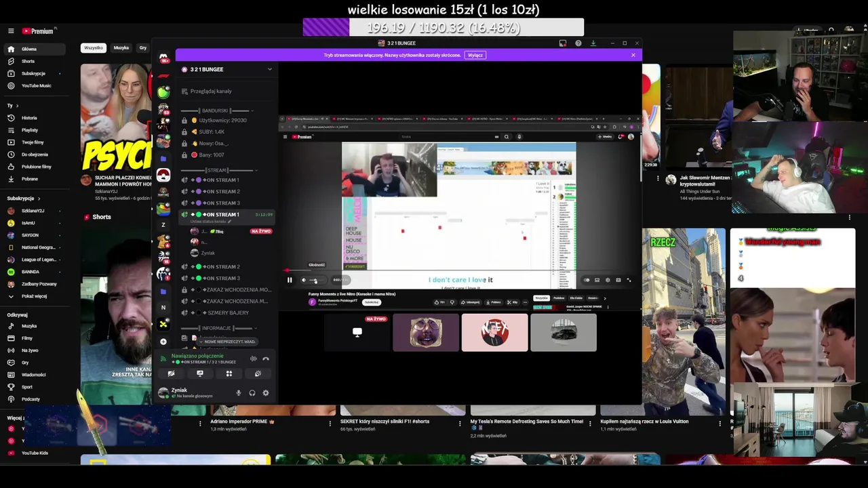The image size is (868, 488).
Task: Open Discord soundboard button
Action: click(258, 373)
